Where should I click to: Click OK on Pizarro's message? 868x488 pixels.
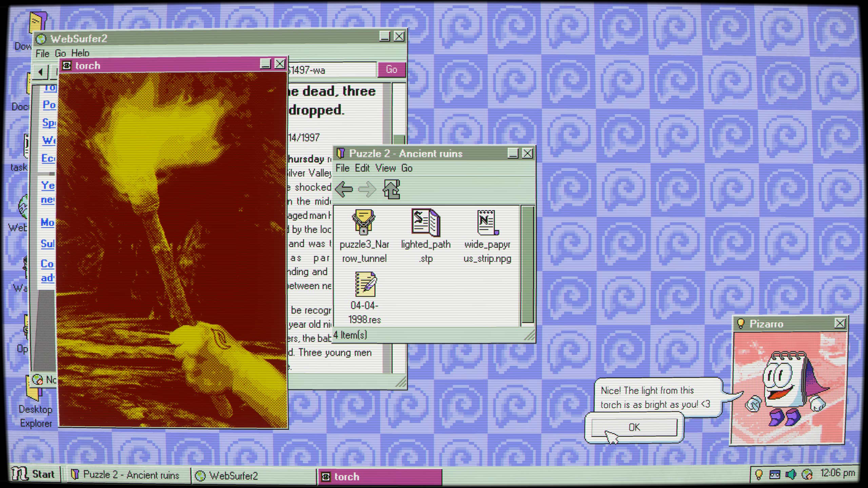pos(634,428)
